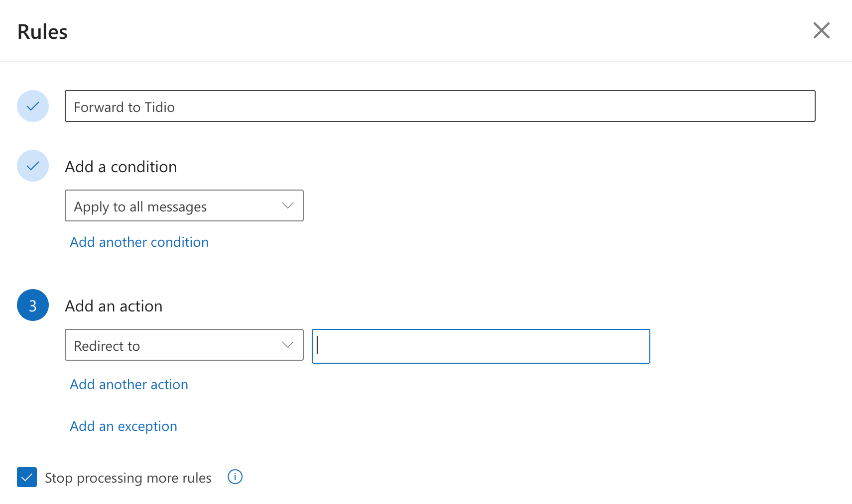Image resolution: width=852 pixels, height=504 pixels.
Task: Toggle the Stop processing more rules checkbox
Action: pos(26,477)
